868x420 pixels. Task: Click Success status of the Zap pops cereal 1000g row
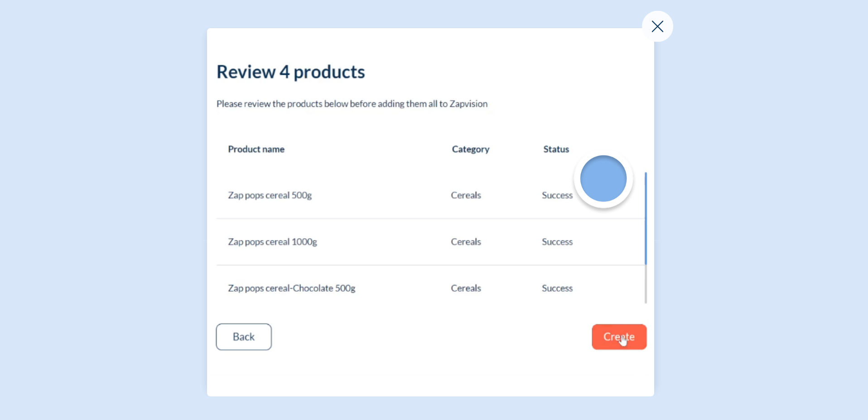point(558,242)
